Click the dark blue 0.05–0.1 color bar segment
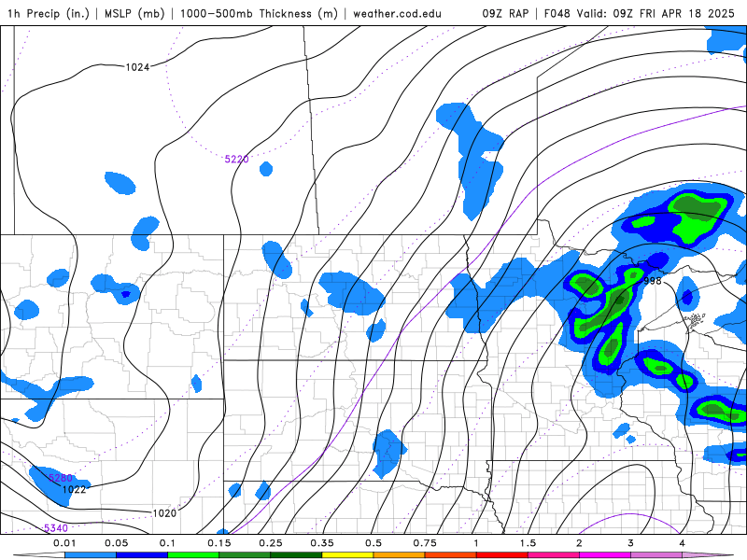This screenshot has height=560, width=747. (x=142, y=555)
